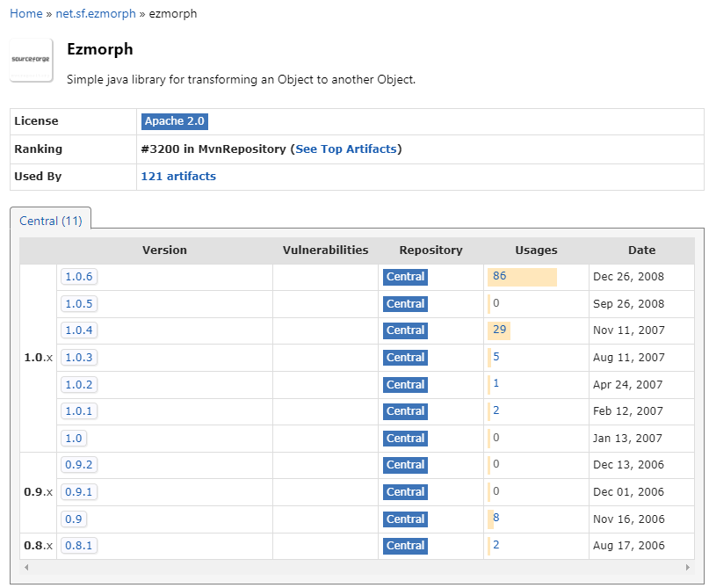The image size is (709, 588).
Task: Click Central badge in 0.9 row
Action: (x=405, y=519)
